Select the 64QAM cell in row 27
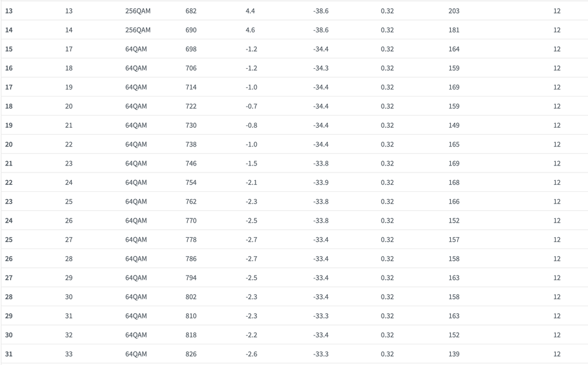 136,278
